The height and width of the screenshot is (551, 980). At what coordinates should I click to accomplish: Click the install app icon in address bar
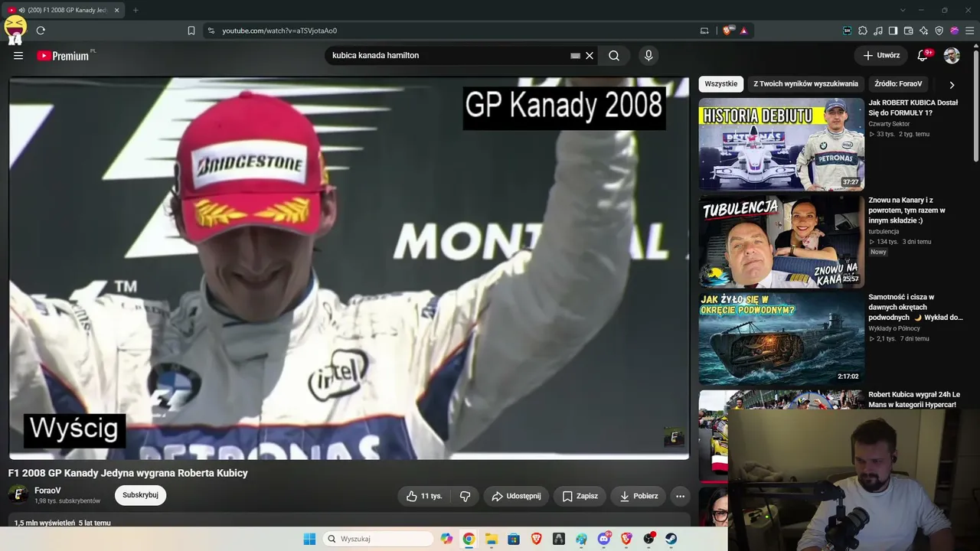(704, 31)
